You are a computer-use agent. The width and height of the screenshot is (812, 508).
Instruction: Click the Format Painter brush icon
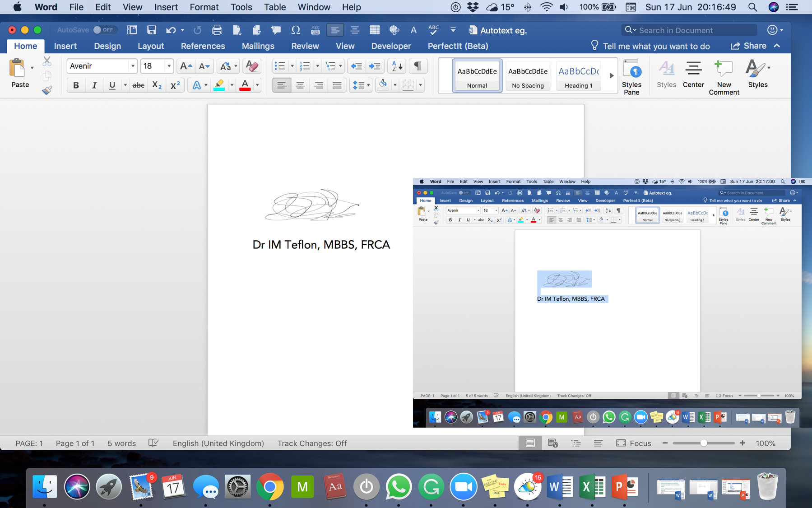pyautogui.click(x=47, y=90)
